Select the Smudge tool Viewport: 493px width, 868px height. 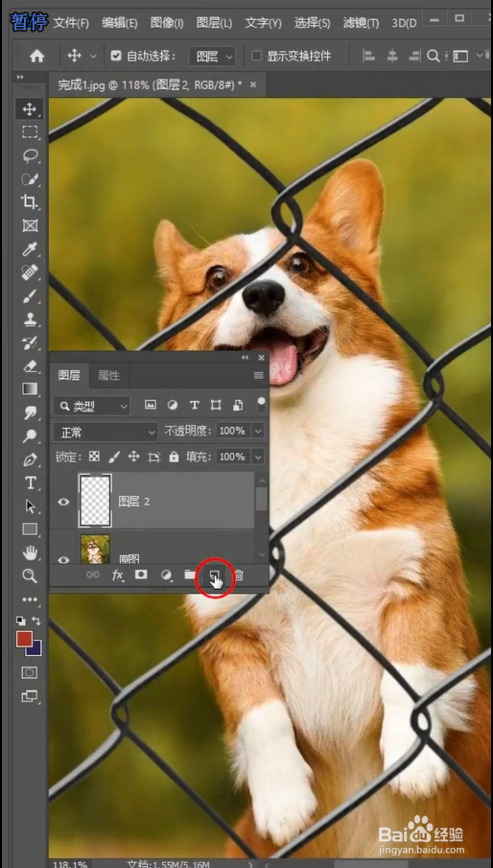pyautogui.click(x=30, y=413)
